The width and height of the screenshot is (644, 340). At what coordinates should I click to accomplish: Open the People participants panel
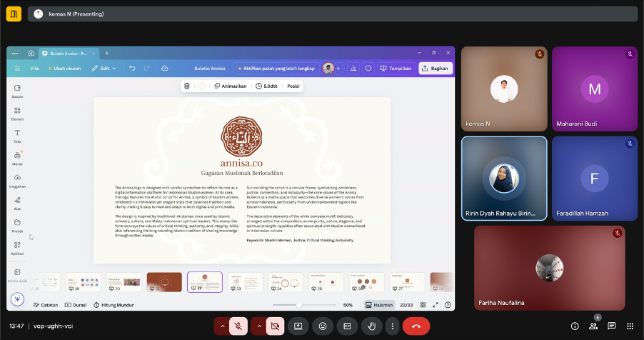[x=593, y=326]
